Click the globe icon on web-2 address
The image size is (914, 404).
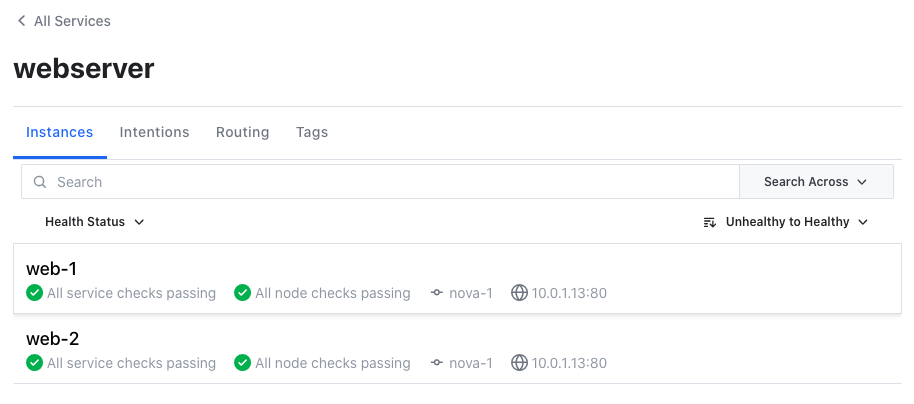pos(518,363)
